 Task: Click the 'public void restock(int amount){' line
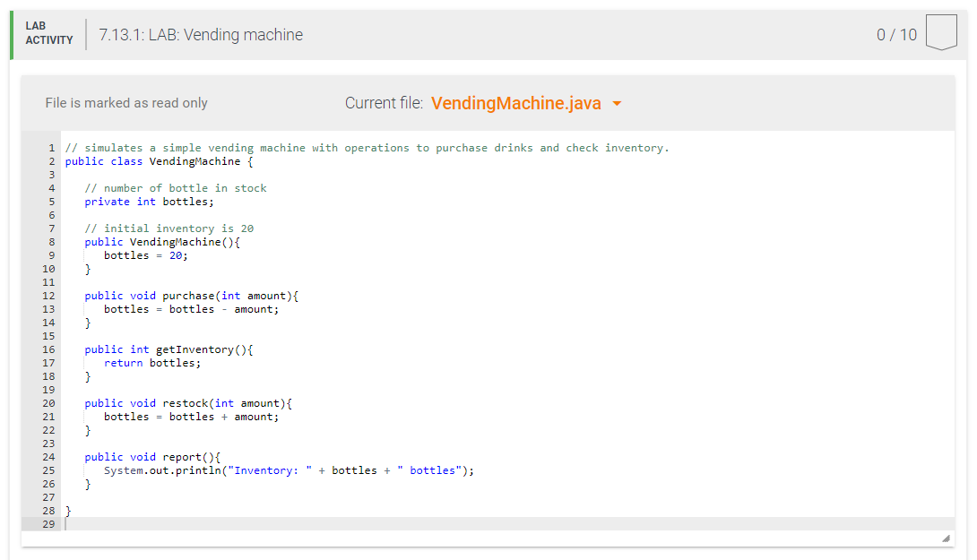(x=189, y=404)
